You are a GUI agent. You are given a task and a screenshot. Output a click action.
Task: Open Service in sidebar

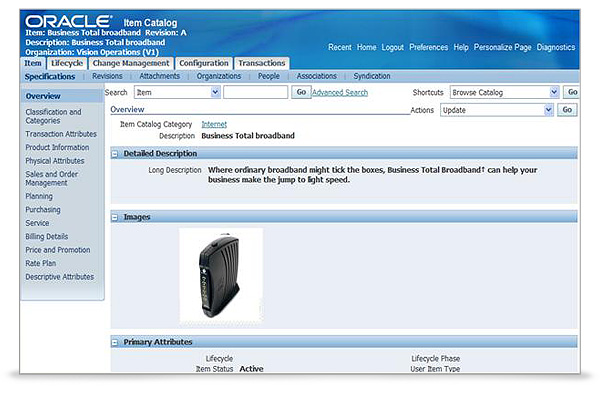37,223
